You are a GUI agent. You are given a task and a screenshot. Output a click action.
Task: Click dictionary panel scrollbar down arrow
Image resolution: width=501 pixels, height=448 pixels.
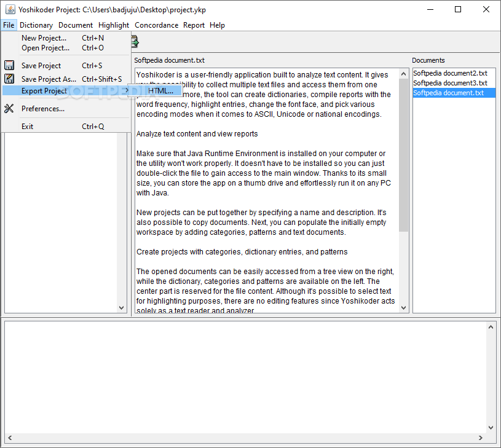point(122,308)
